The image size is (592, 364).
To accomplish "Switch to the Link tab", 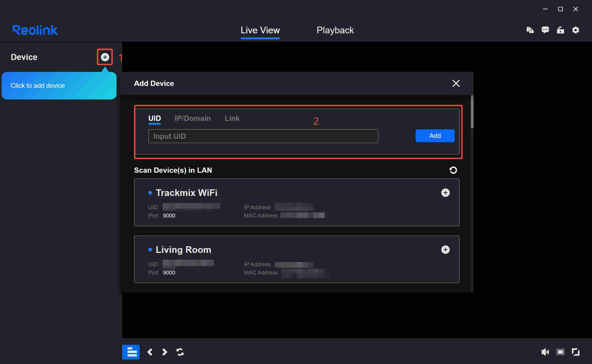I will point(232,118).
